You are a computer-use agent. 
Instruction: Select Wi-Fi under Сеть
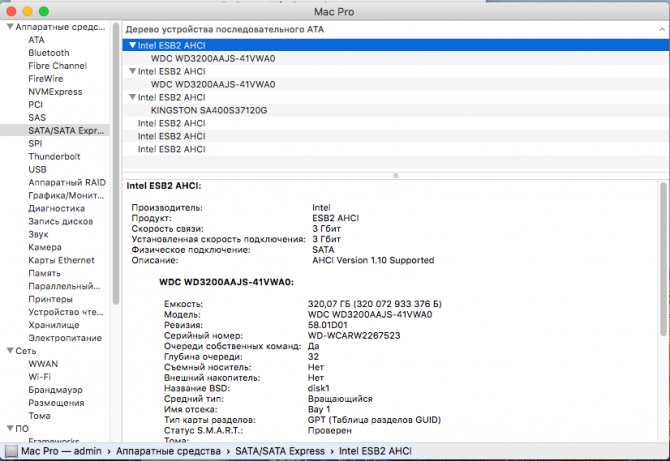point(39,377)
